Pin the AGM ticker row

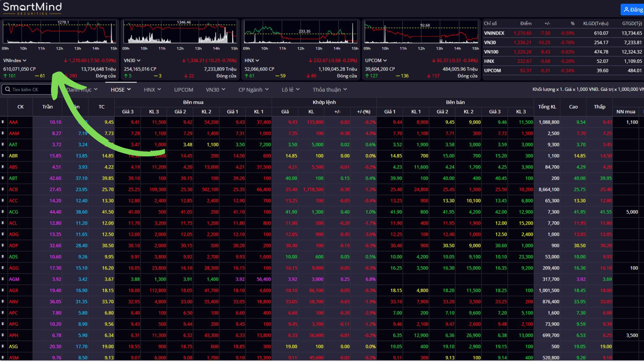point(3,279)
